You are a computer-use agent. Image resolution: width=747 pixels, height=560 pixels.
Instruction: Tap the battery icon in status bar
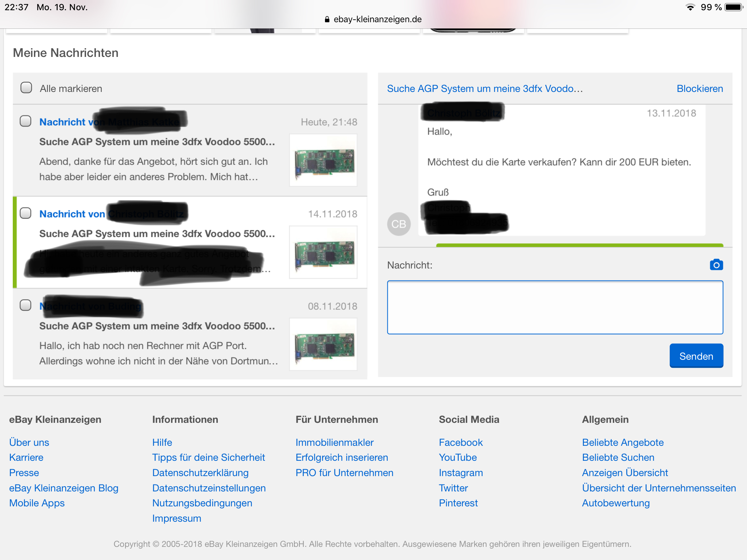coord(734,7)
